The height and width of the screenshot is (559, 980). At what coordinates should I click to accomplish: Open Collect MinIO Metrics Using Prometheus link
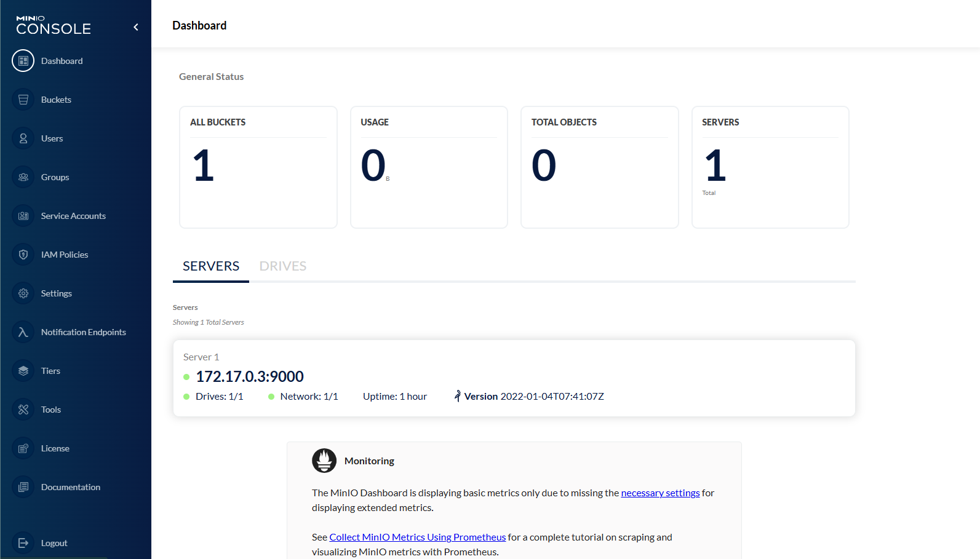click(x=418, y=537)
